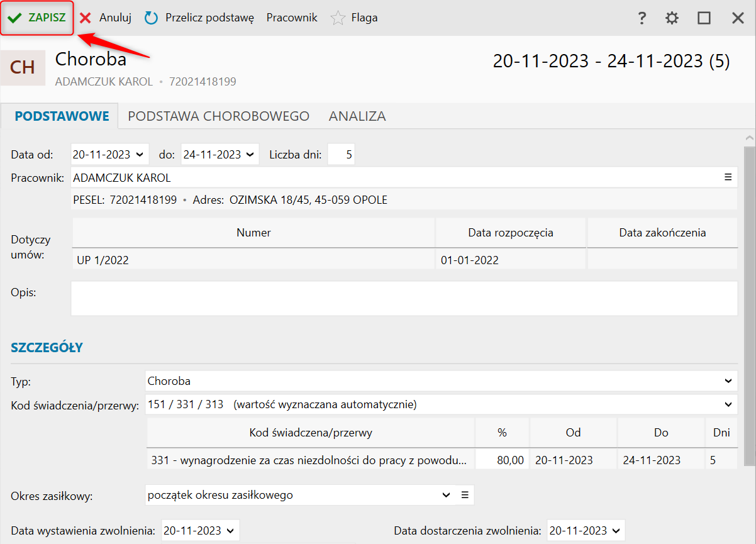Screen dimensions: 756x544
Task: Open the Pracownik toolbar option
Action: tap(292, 18)
